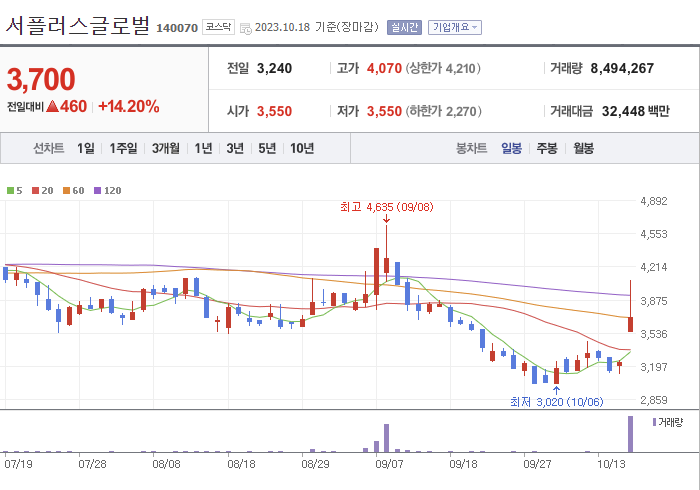Click the red 20-day moving average swatch

click(35, 191)
